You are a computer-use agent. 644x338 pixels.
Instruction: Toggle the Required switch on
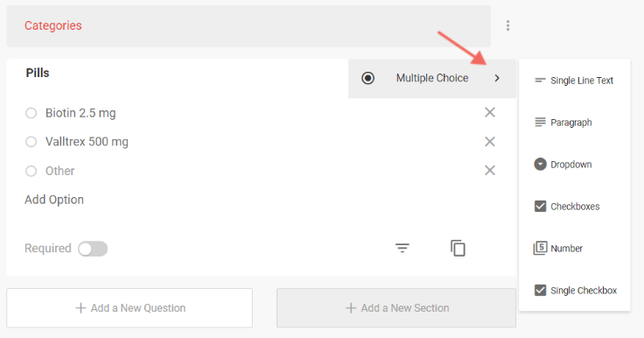(x=93, y=249)
